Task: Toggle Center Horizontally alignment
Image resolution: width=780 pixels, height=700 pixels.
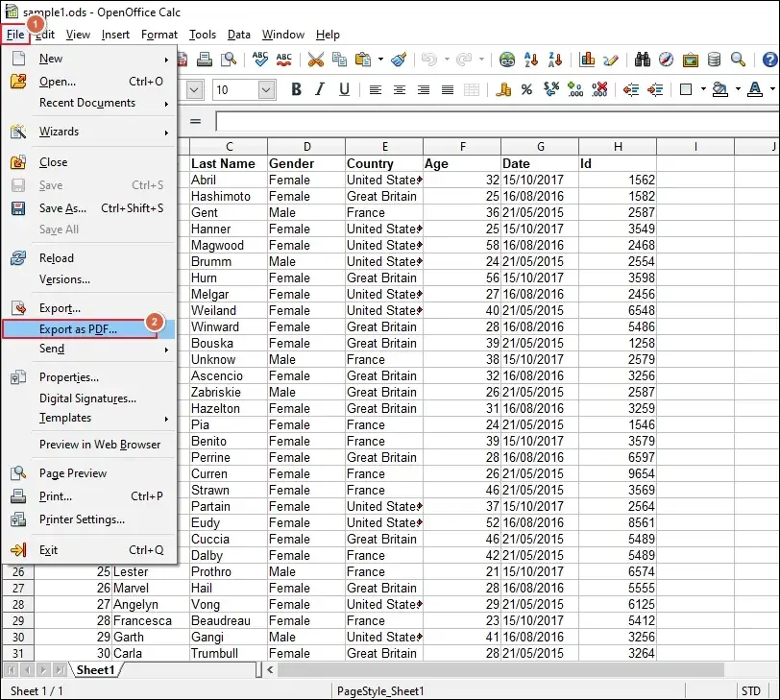Action: tap(400, 89)
